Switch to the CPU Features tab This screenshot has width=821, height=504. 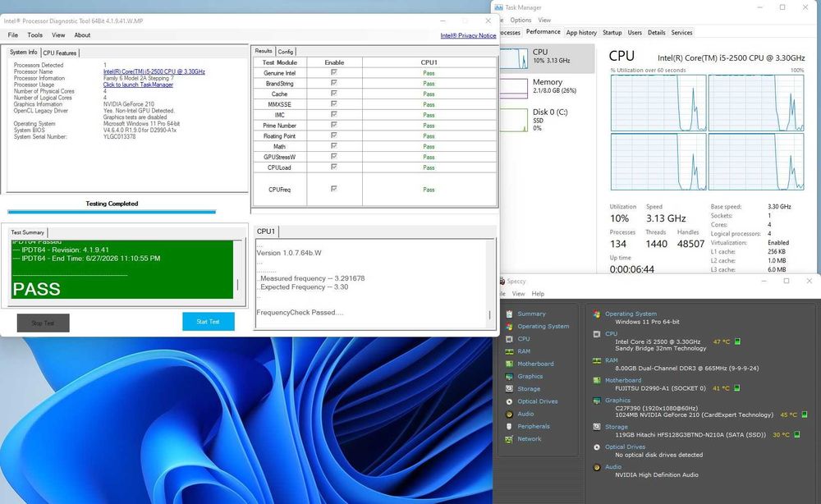(x=60, y=53)
